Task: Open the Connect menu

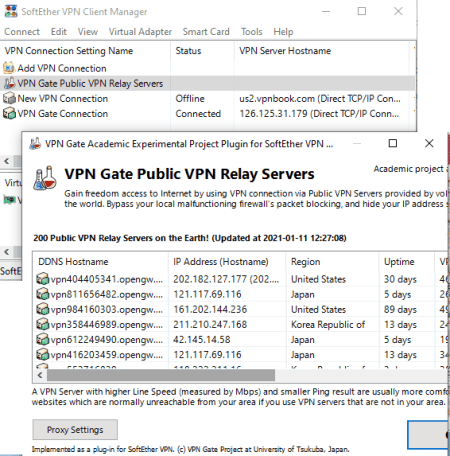Action: [22, 32]
